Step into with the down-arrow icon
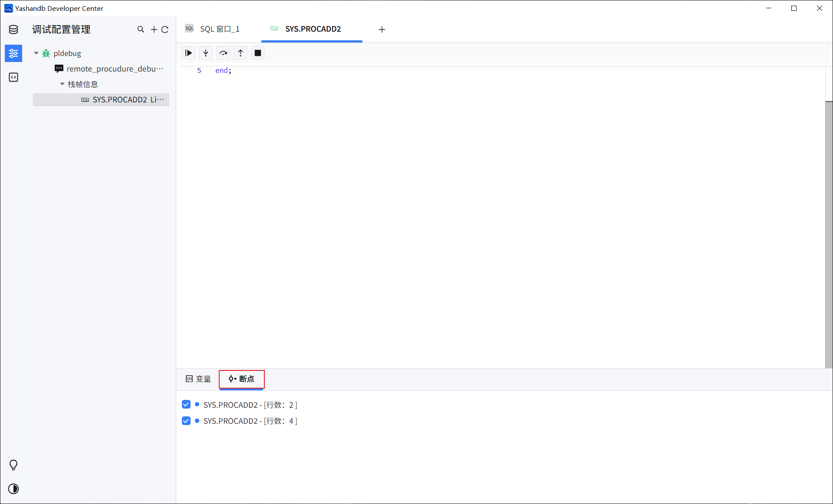 pyautogui.click(x=206, y=53)
